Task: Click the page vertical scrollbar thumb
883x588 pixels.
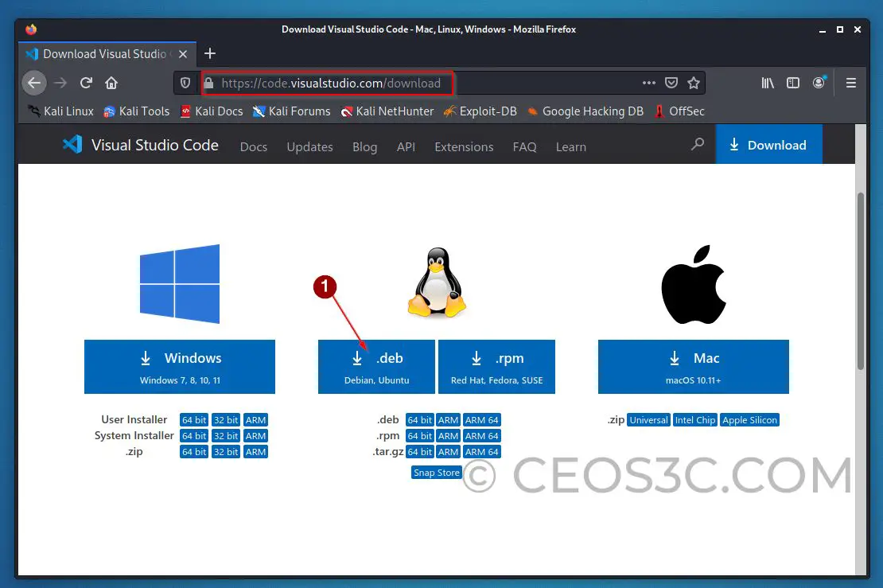Action: pyautogui.click(x=861, y=282)
